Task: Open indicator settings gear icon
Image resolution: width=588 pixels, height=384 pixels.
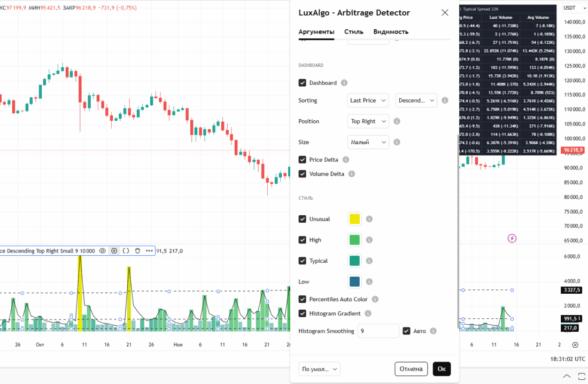Action: point(114,251)
